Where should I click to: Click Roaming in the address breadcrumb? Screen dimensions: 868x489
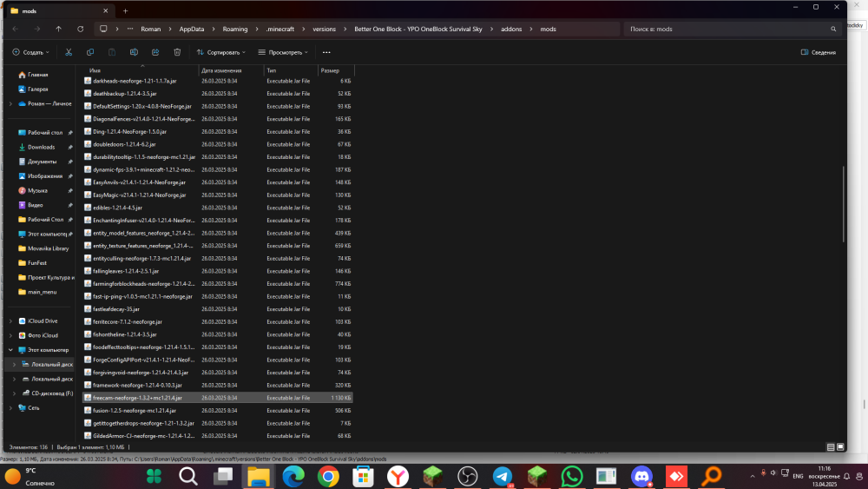point(235,29)
